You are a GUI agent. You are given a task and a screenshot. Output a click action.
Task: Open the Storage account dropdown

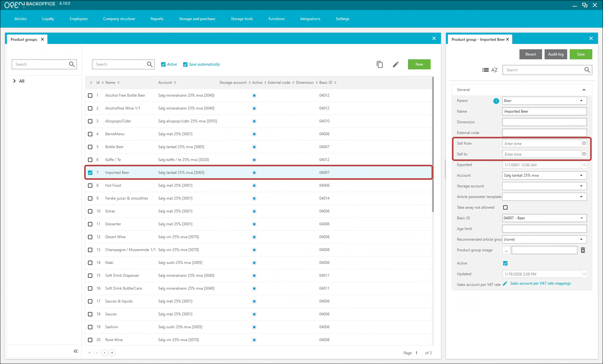545,186
